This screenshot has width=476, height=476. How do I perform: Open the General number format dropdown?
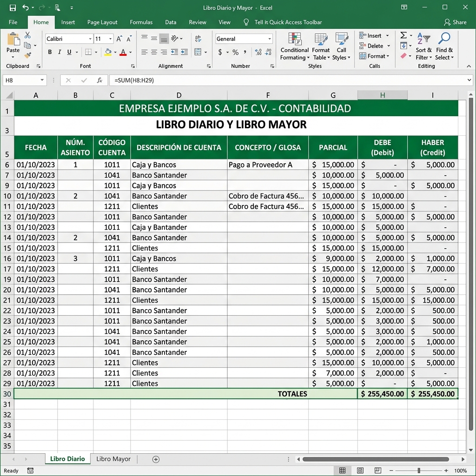pos(270,39)
